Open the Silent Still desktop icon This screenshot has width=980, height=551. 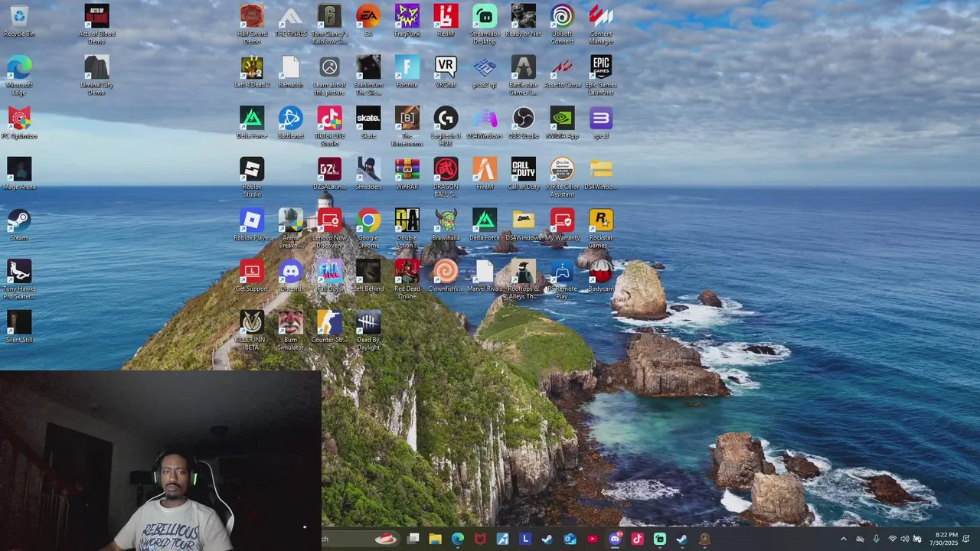pyautogui.click(x=19, y=327)
